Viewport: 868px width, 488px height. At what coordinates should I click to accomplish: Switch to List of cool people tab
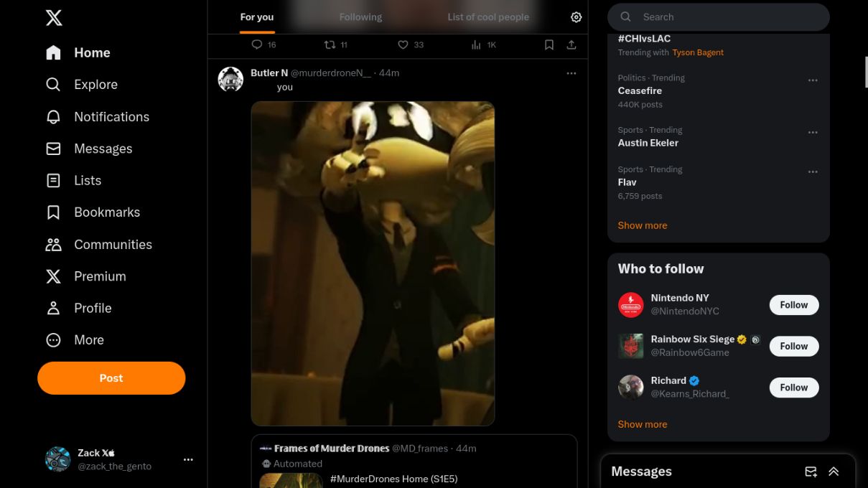tap(488, 17)
